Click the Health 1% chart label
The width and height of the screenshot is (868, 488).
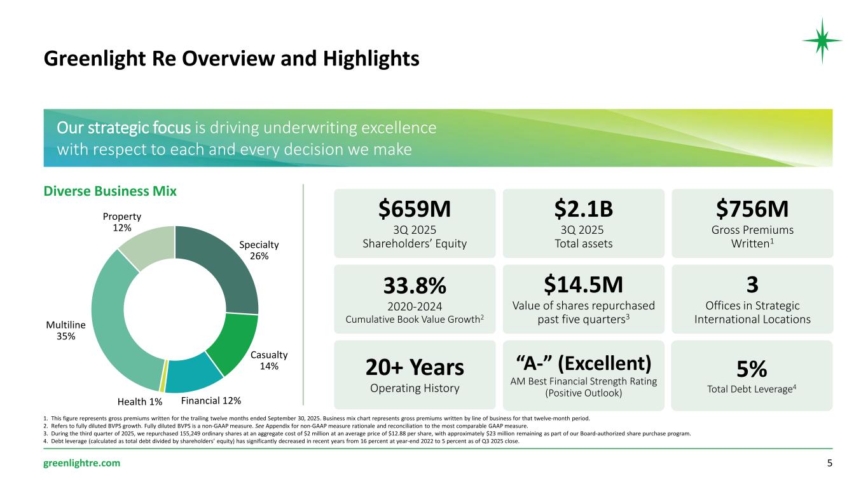140,402
